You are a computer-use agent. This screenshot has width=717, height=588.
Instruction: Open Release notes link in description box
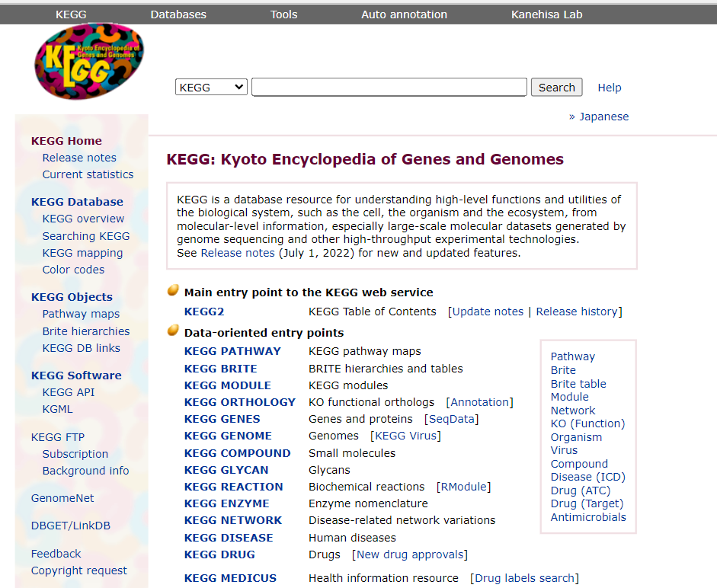click(237, 253)
